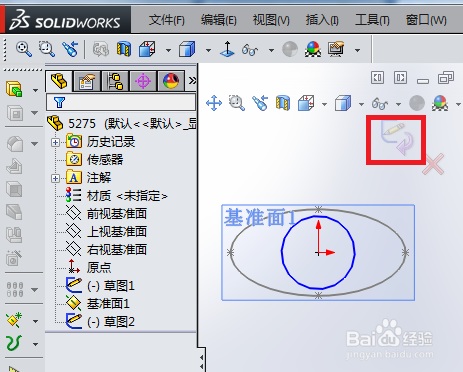The height and width of the screenshot is (372, 463).
Task: Switch to DimXpertManager tab
Action: (x=143, y=81)
